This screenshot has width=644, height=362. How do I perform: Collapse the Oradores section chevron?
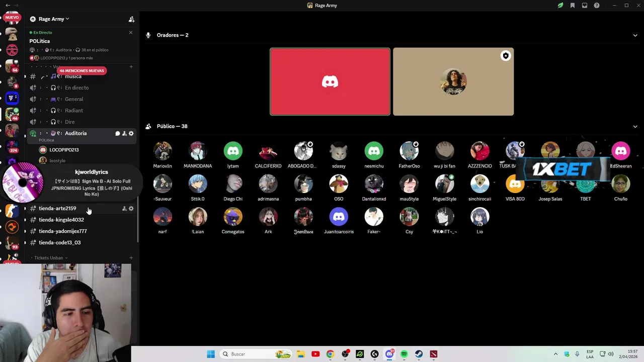[635, 35]
